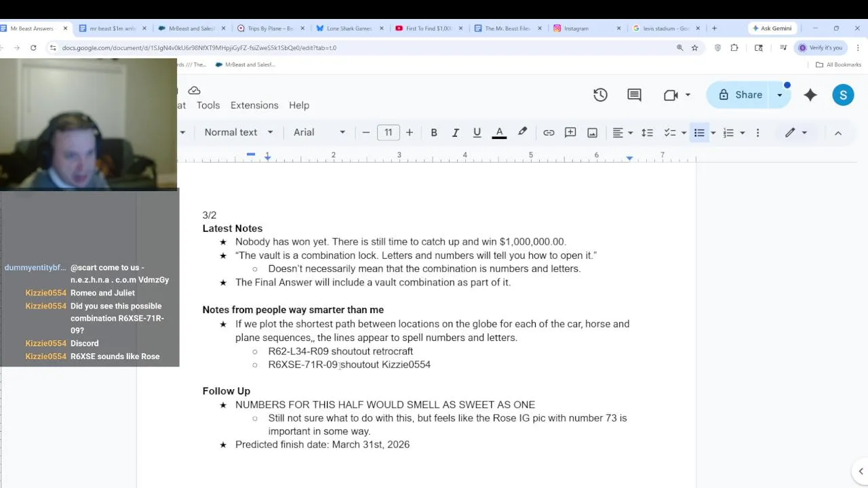Open Gemini sparkle icon in Docs
The image size is (868, 488).
(x=810, y=95)
